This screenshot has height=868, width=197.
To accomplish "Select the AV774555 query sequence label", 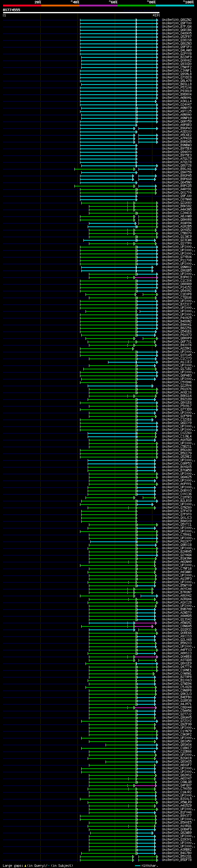I will click(x=11, y=10).
